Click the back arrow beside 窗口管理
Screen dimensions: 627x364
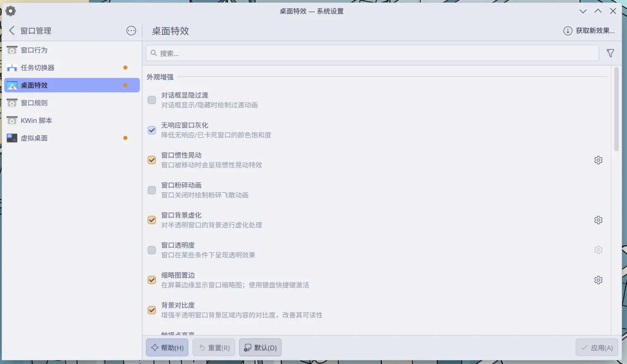pos(12,31)
